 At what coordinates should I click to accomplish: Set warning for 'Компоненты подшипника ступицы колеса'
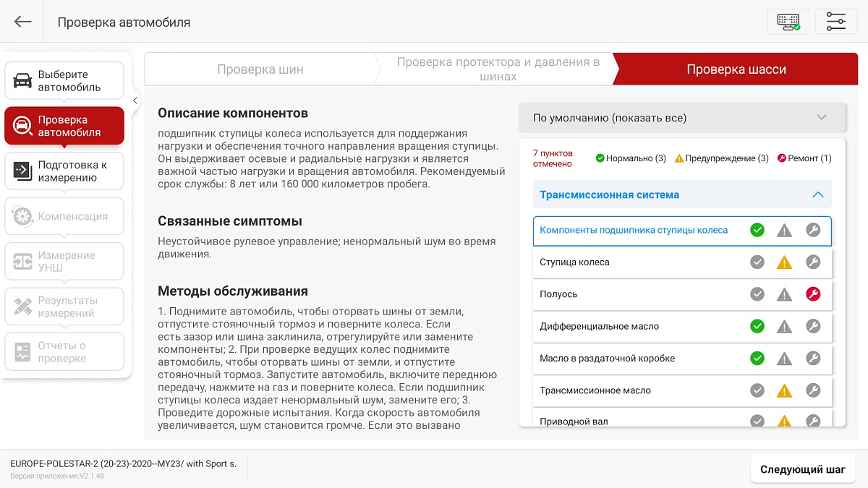click(x=785, y=231)
